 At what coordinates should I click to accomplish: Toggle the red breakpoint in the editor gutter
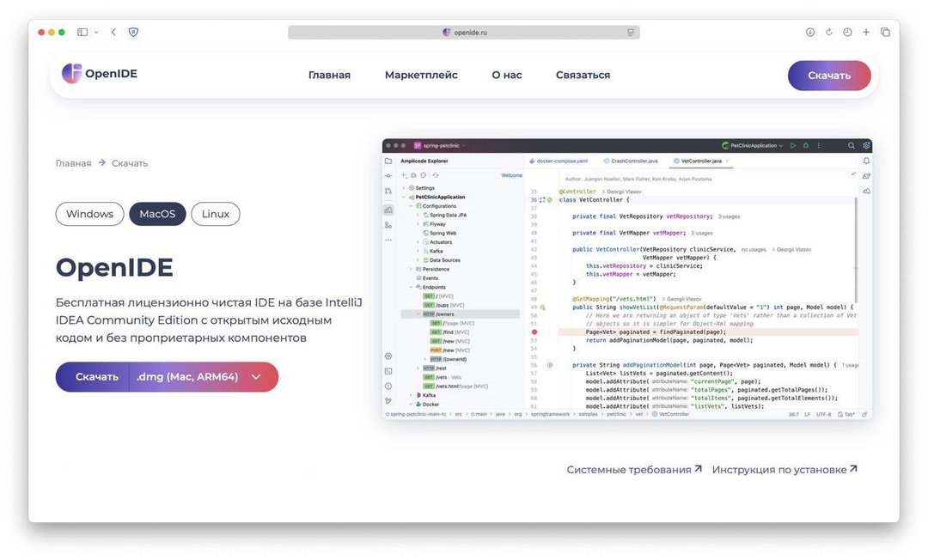534,332
